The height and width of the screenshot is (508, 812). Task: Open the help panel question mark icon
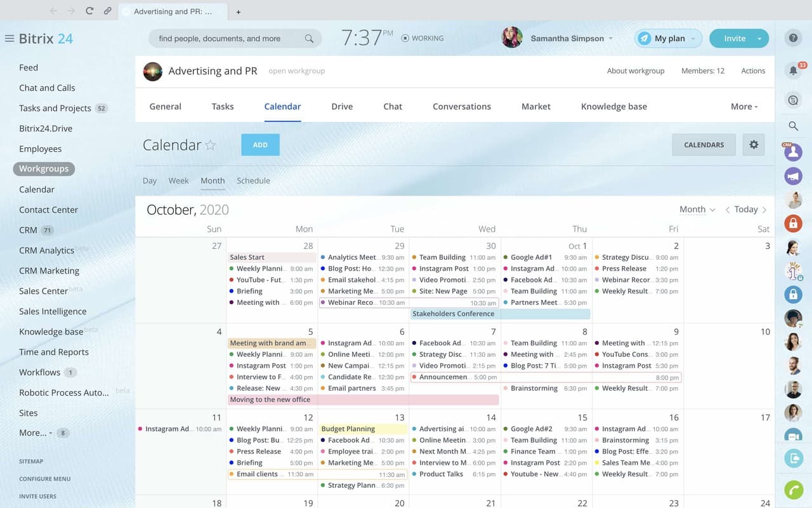pyautogui.click(x=793, y=37)
